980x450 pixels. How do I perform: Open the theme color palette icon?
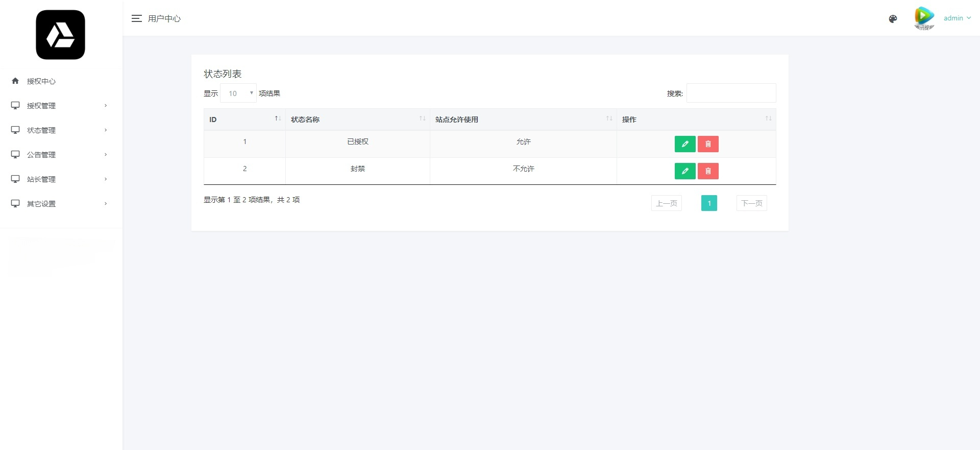[x=893, y=19]
